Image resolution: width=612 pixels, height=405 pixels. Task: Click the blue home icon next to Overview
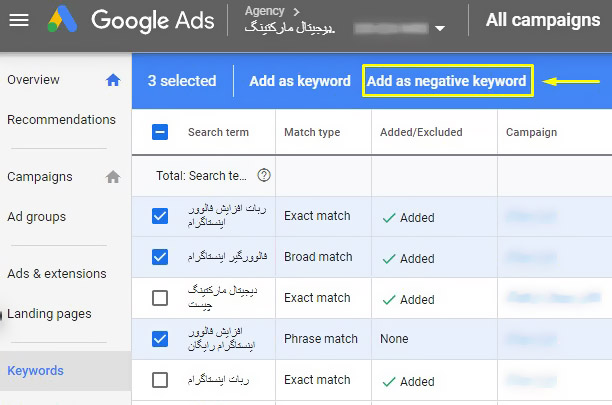point(113,80)
